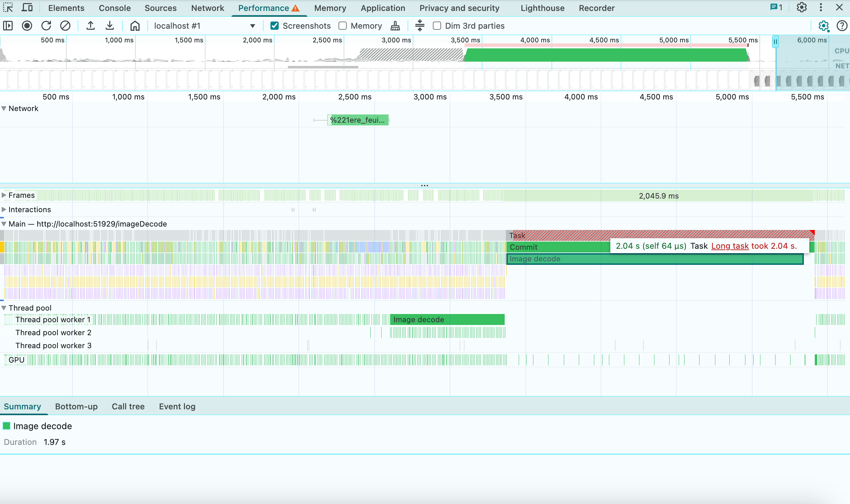Disable the Screenshots capture checkbox
The height and width of the screenshot is (504, 850).
(275, 26)
